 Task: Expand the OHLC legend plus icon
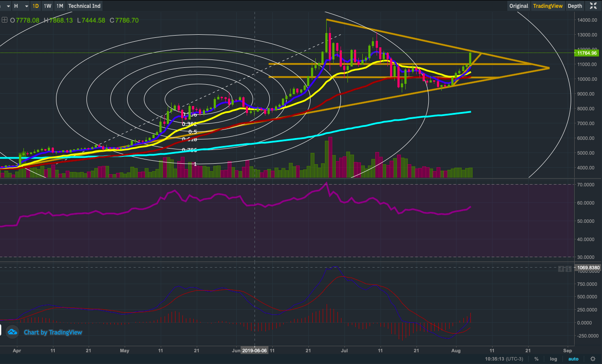(5, 20)
